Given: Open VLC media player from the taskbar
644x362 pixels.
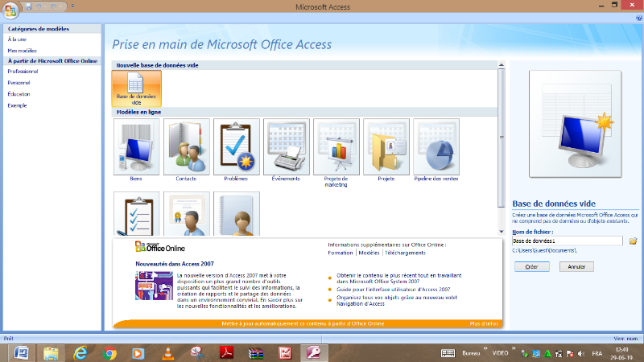Looking at the screenshot, I should [167, 353].
